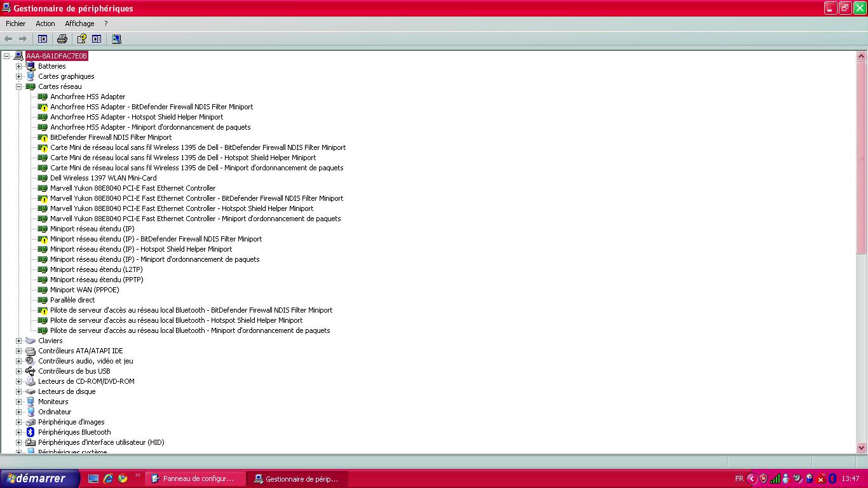Click the Properties help toolbar icon
This screenshot has height=488, width=868.
point(81,39)
